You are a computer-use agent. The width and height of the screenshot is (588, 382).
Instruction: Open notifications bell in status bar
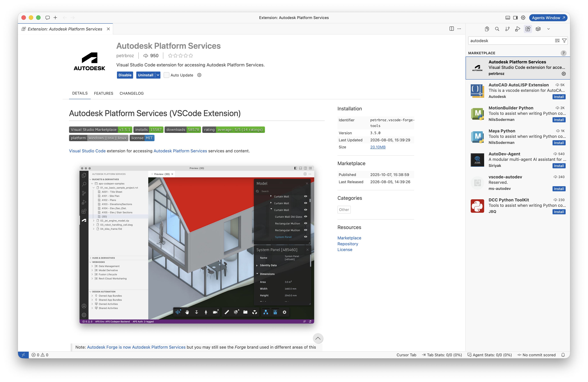click(x=563, y=355)
